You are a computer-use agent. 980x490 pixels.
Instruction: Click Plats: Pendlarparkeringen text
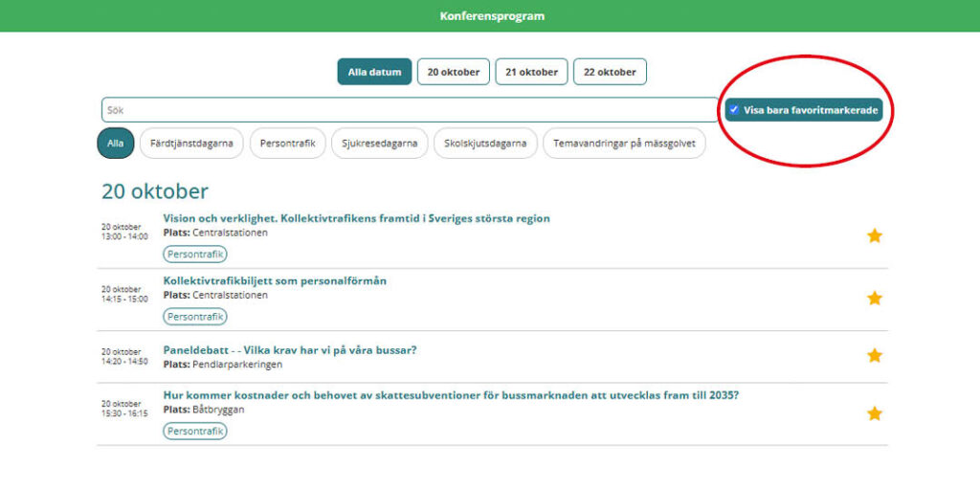222,364
